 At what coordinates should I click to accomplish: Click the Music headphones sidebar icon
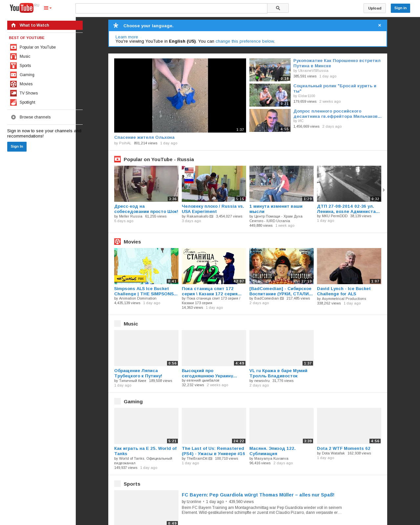(x=13, y=56)
